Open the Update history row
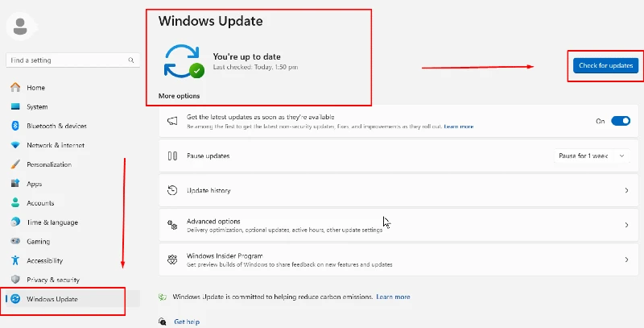The image size is (644, 328). pyautogui.click(x=398, y=190)
